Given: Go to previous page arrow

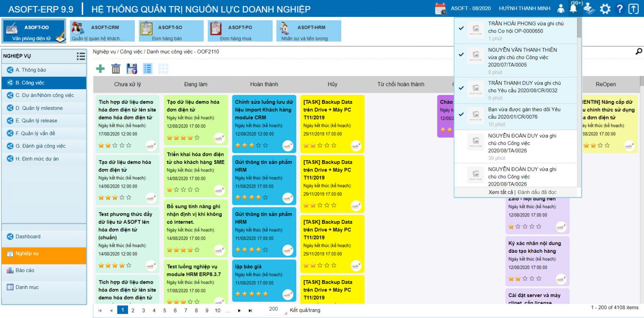Looking at the screenshot, I should (111, 310).
